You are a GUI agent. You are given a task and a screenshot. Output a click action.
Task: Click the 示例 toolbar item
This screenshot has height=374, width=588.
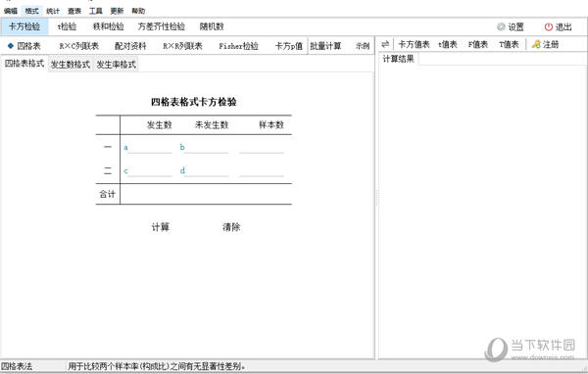[x=363, y=46]
